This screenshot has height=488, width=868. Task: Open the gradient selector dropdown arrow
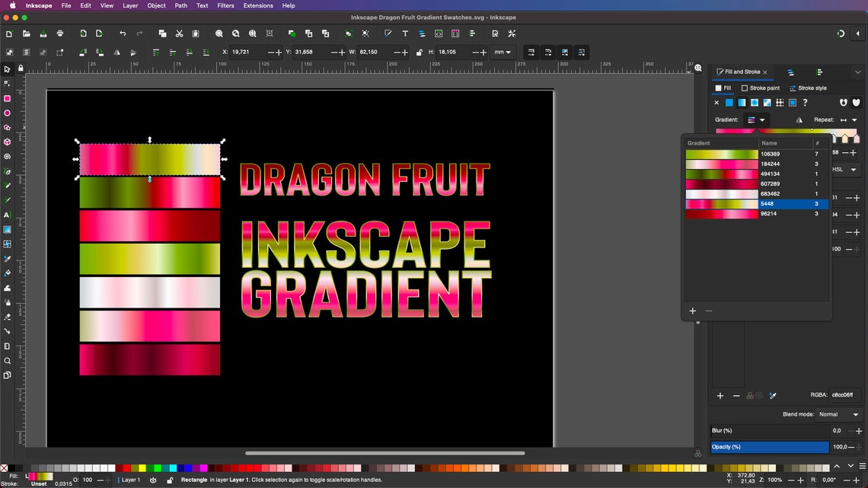pyautogui.click(x=762, y=120)
